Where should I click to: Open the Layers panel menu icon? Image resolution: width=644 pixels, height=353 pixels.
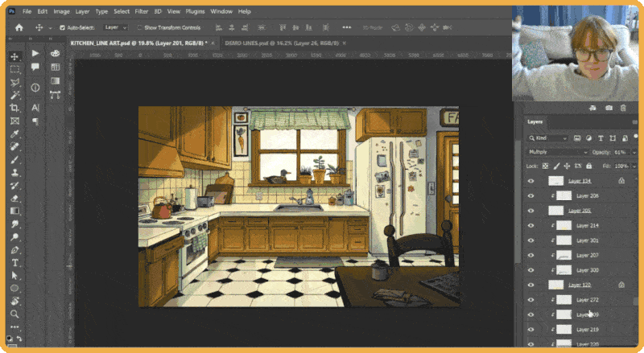[x=635, y=122]
